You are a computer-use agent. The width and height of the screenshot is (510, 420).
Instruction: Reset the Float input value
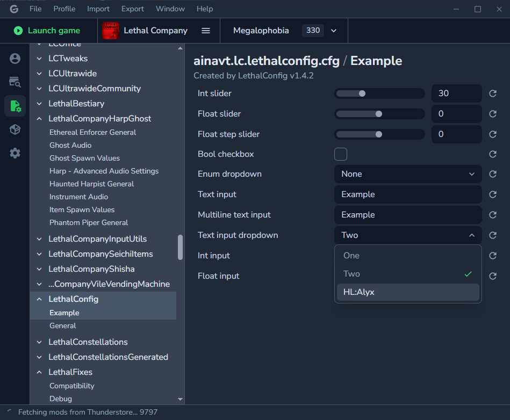click(x=493, y=276)
